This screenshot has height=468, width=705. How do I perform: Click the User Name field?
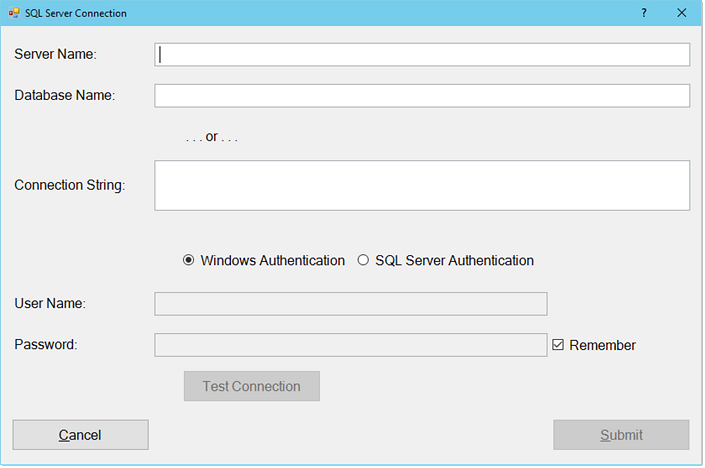pyautogui.click(x=351, y=304)
